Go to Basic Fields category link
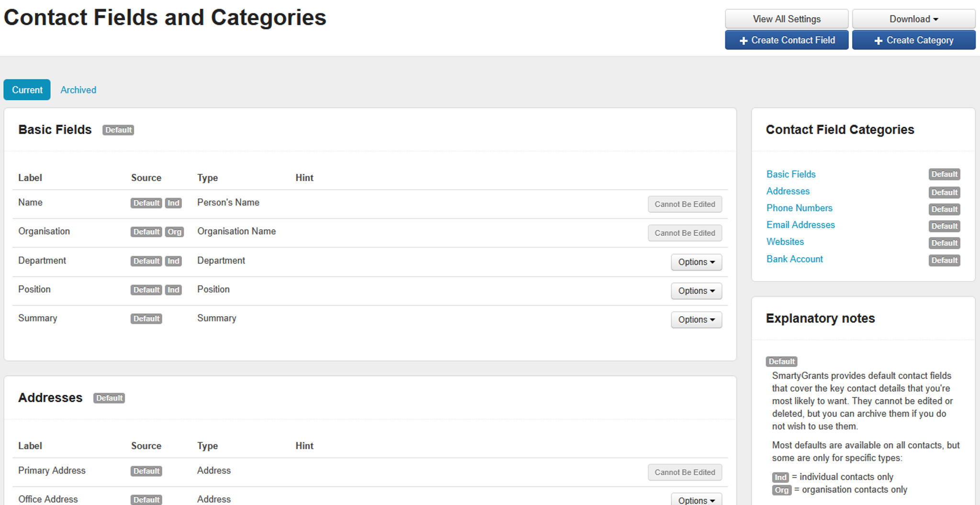 791,174
